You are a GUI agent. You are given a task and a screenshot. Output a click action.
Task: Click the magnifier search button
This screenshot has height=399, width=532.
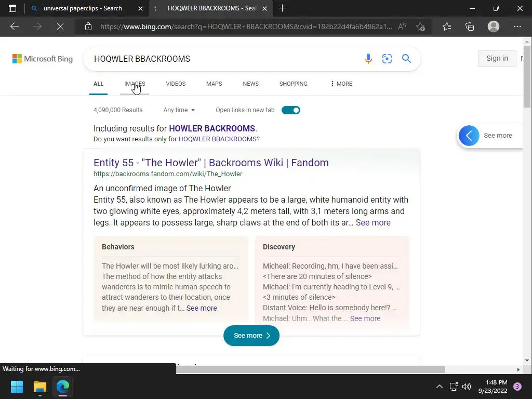pos(406,59)
